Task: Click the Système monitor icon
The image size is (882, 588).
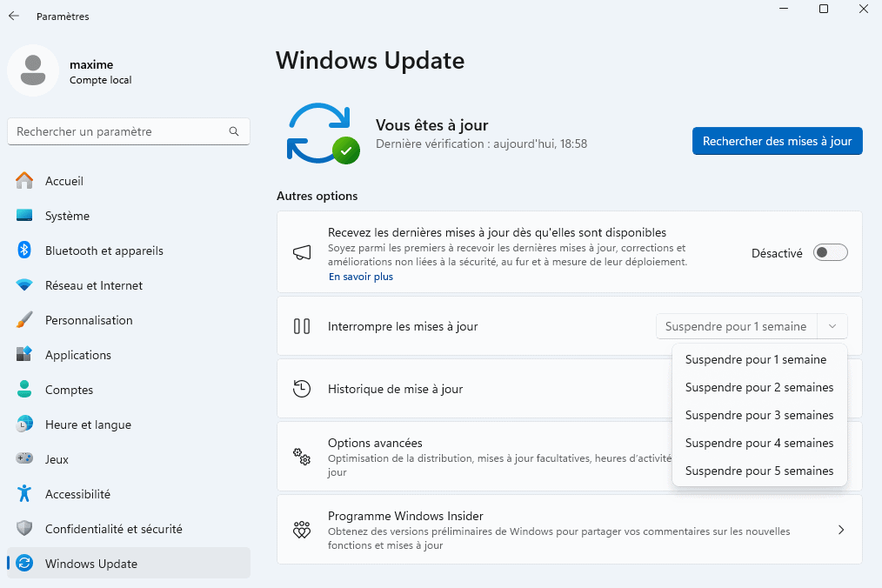Action: [24, 216]
